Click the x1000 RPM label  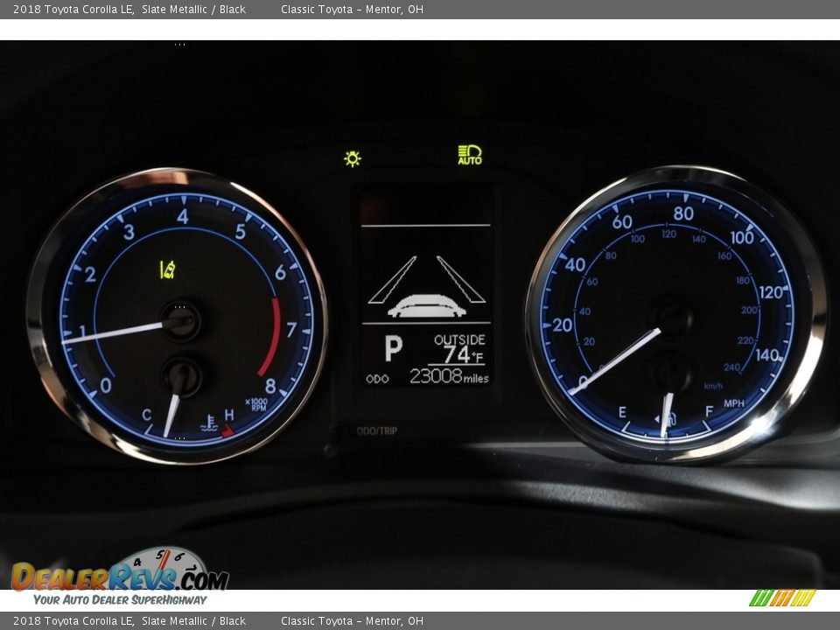click(x=256, y=404)
